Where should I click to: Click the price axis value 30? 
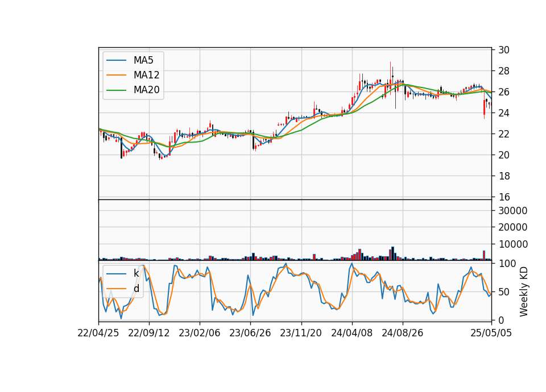click(x=503, y=50)
